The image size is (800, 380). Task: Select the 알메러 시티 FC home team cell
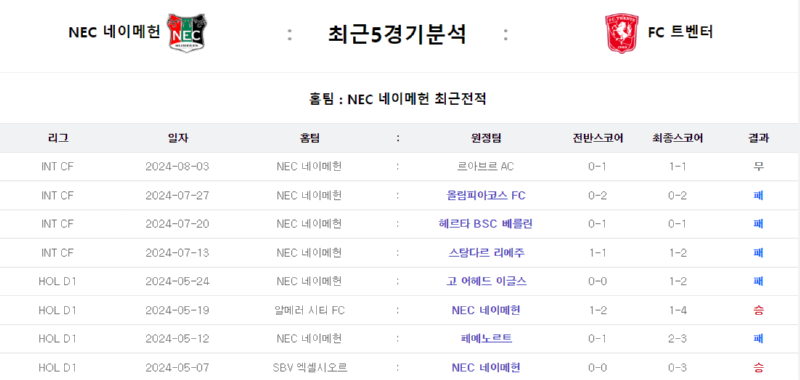(x=309, y=310)
